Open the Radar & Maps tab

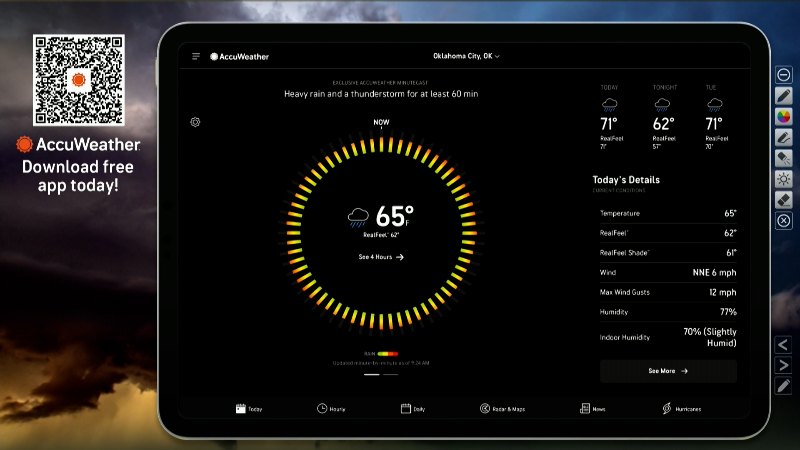503,409
